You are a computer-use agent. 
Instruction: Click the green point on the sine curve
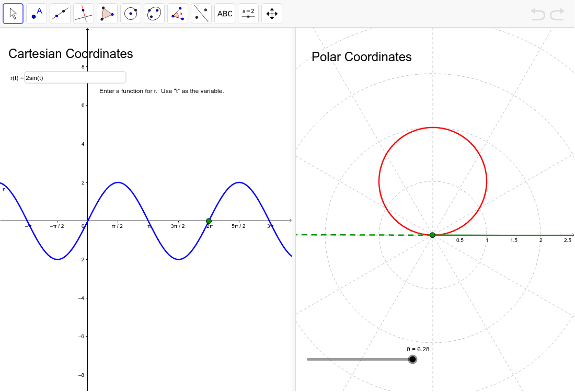coord(209,221)
